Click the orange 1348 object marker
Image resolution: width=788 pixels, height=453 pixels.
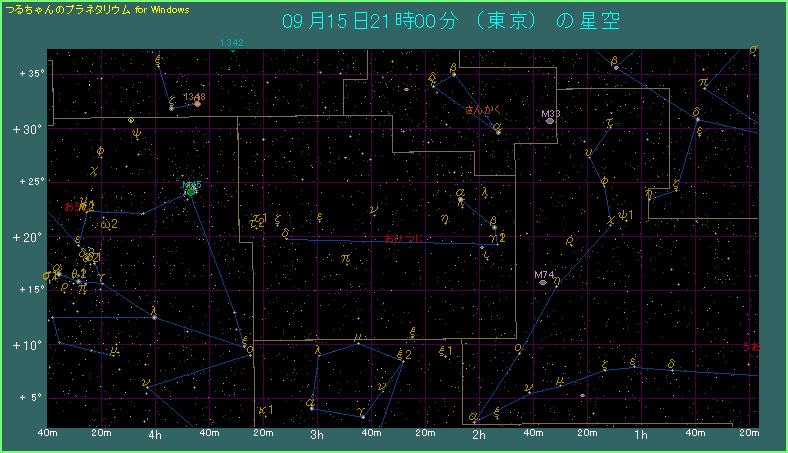pos(197,103)
